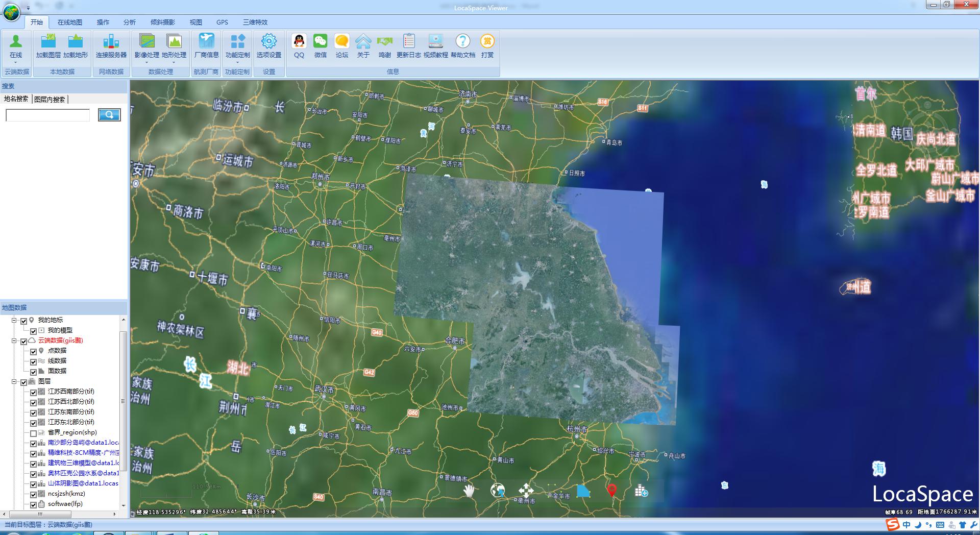Switch to the 操作 ribbon tab

coord(103,22)
